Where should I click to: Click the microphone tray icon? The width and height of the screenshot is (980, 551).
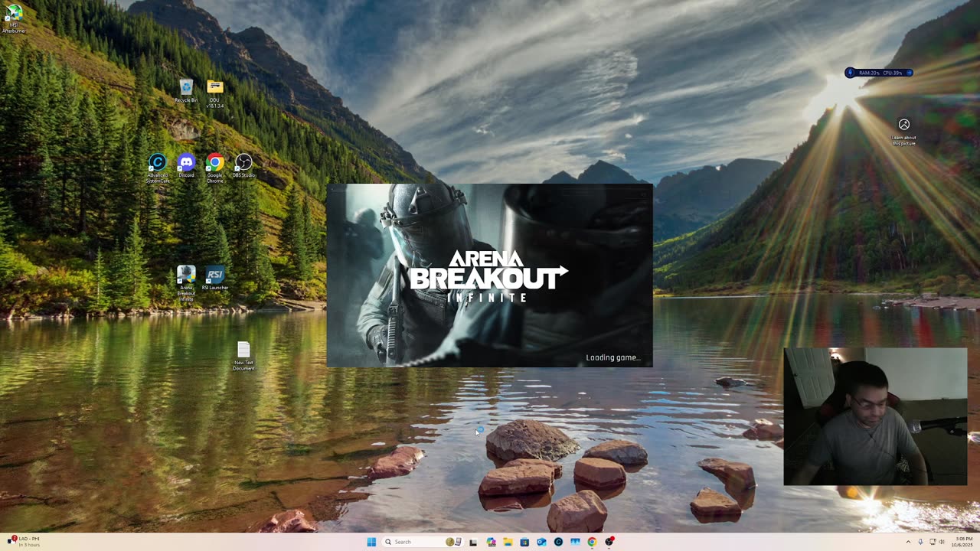point(920,542)
